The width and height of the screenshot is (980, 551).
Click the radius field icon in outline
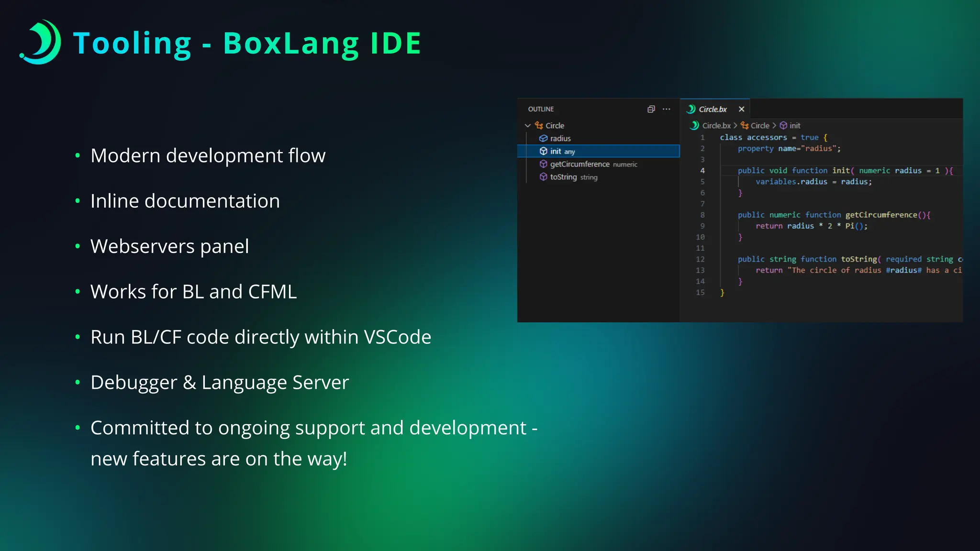pos(543,138)
